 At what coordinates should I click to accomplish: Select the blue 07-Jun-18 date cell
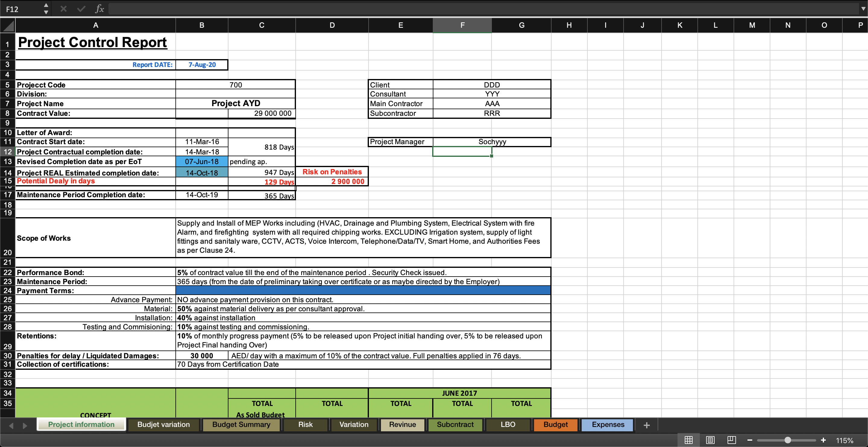click(202, 161)
